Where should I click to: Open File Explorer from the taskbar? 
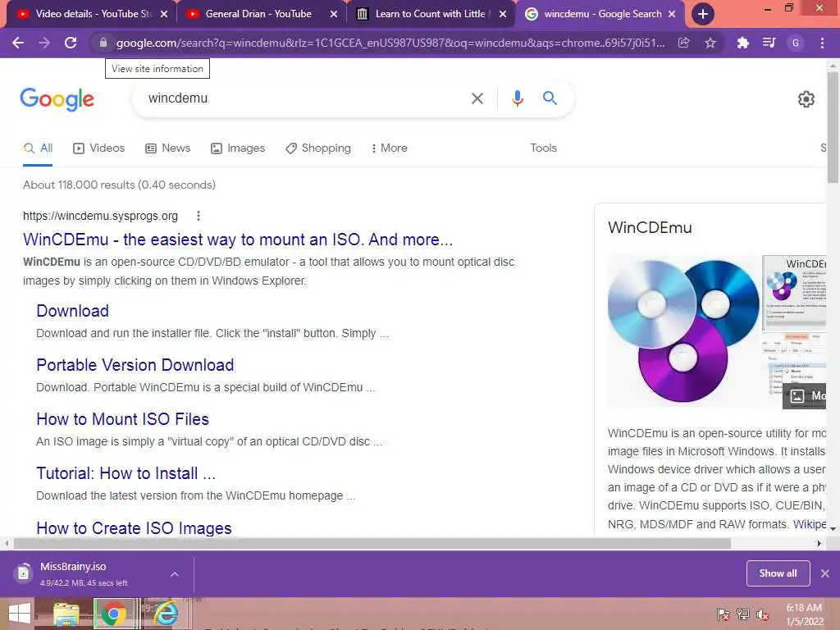66,614
